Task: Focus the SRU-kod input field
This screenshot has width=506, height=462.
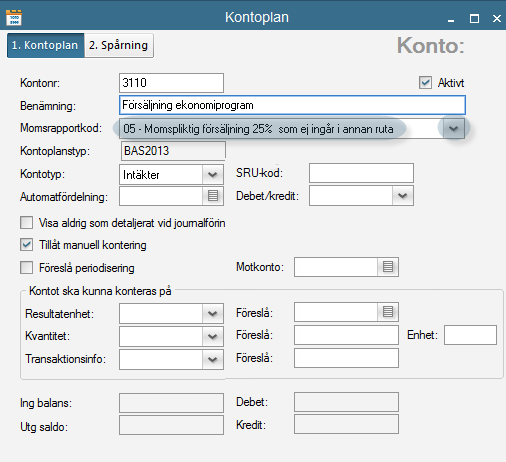Action: click(361, 173)
